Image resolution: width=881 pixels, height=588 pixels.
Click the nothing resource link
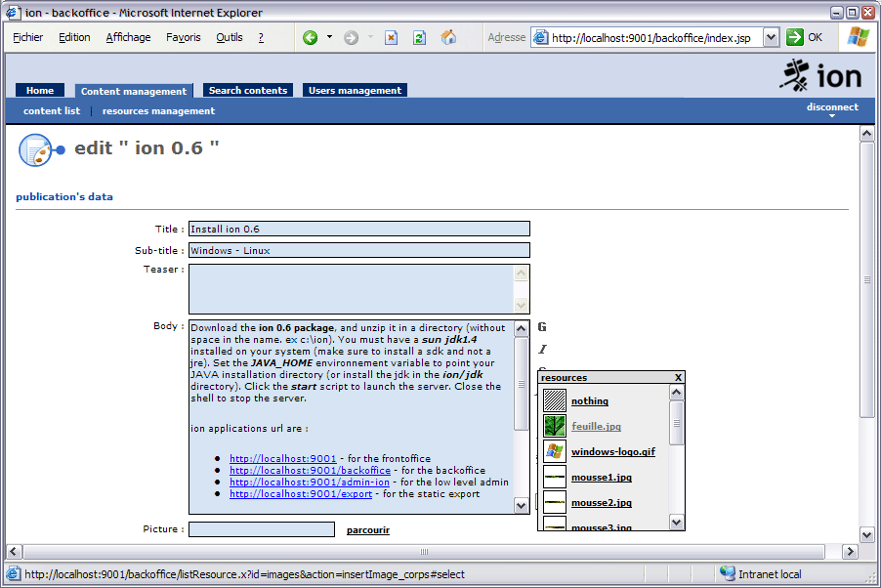590,400
